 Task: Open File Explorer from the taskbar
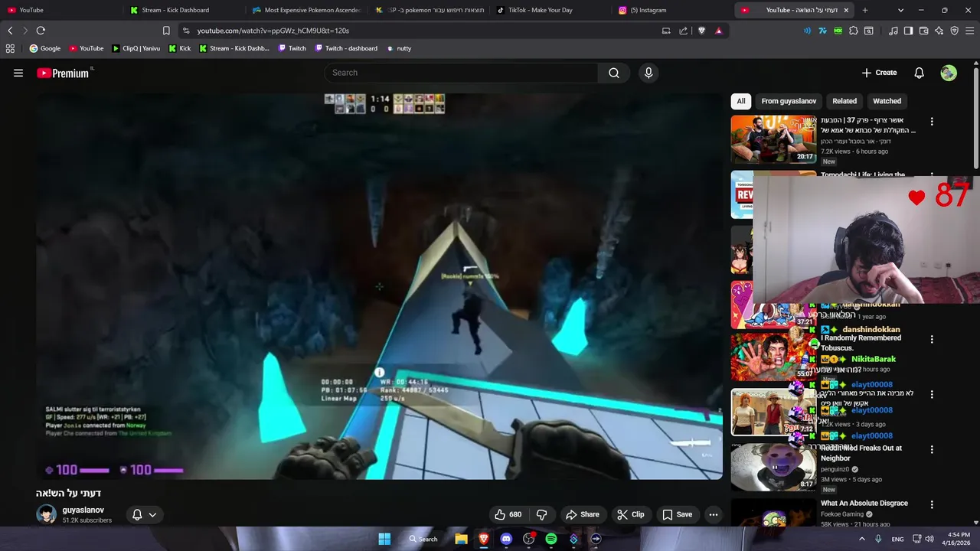coord(461,539)
